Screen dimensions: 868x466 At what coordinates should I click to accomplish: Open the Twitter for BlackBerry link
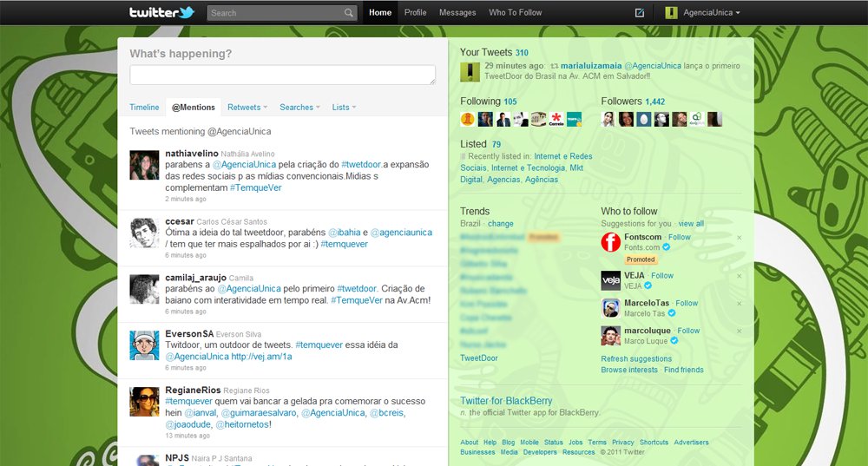(x=506, y=401)
